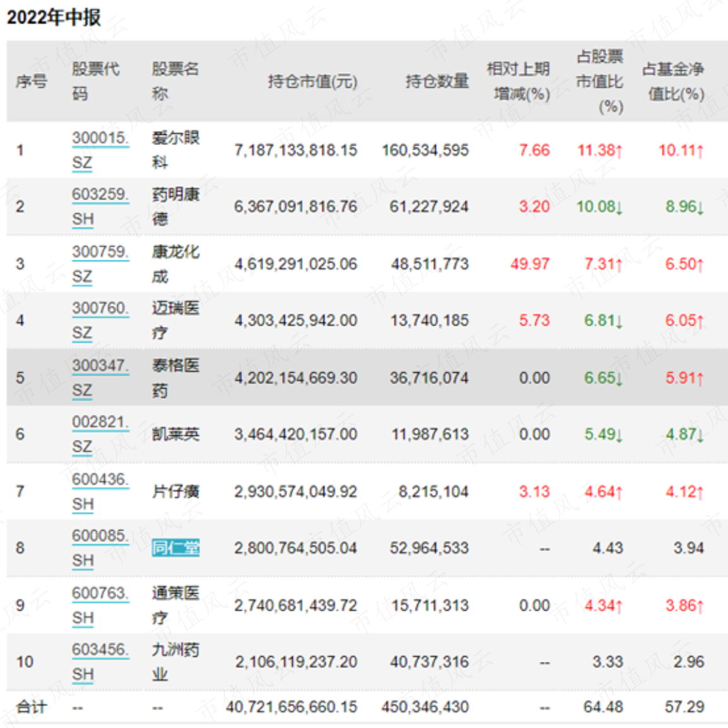Click the 占股票市值比(%) column header
This screenshot has height=728, width=728.
[599, 82]
